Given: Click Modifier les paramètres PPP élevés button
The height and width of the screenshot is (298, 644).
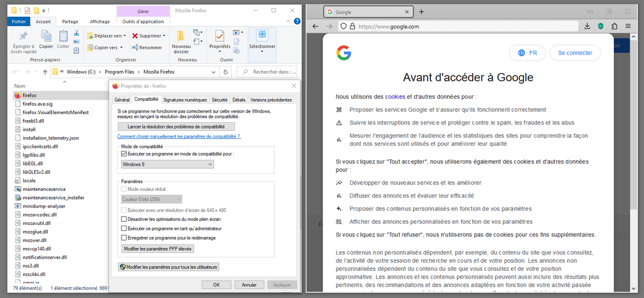Looking at the screenshot, I should click(158, 249).
